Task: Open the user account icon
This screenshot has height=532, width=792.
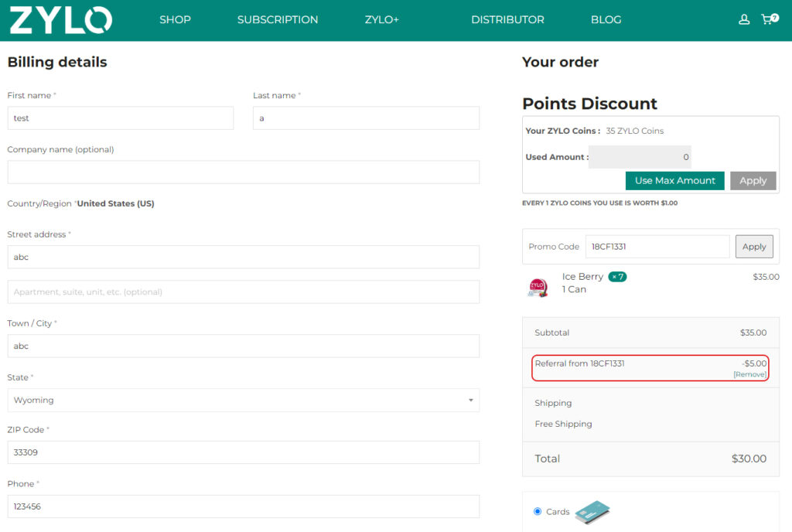Action: pos(744,19)
